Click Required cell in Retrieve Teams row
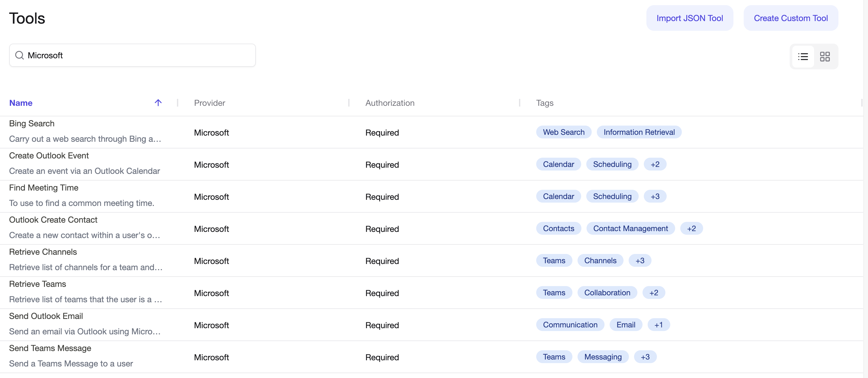 coord(382,293)
